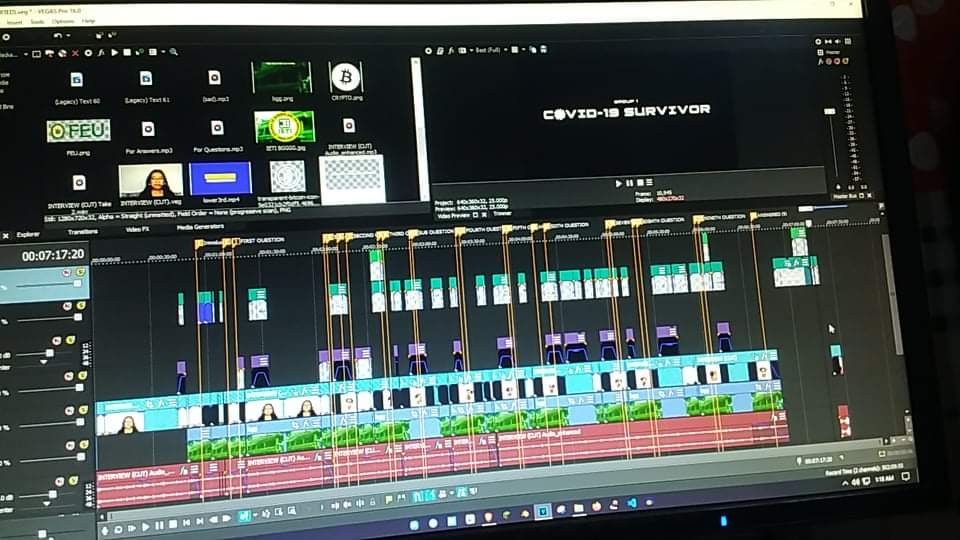
Task: Open pan dropdown arrow on bottom audio track
Action: (x=47, y=503)
